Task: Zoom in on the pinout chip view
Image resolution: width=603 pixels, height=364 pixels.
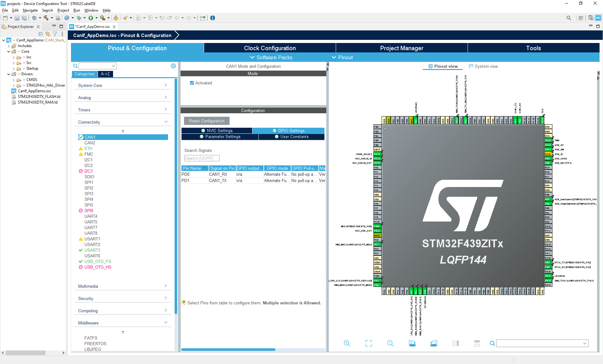Action: click(347, 343)
